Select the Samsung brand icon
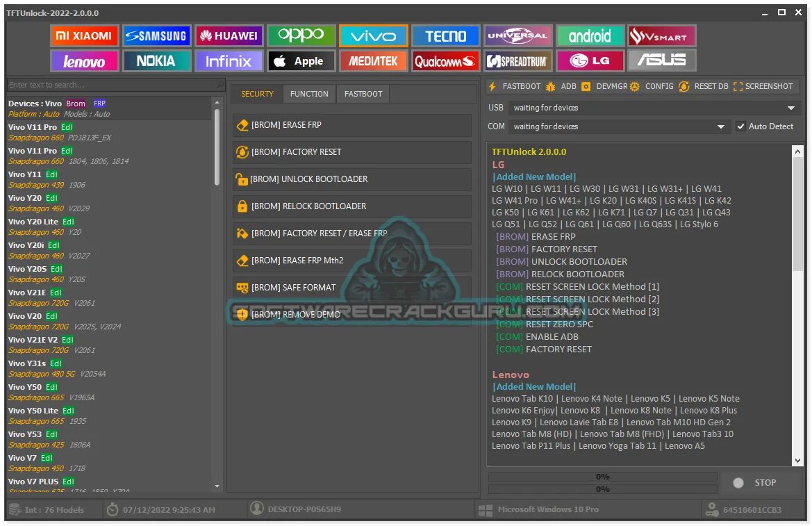812x526 pixels. coord(157,35)
